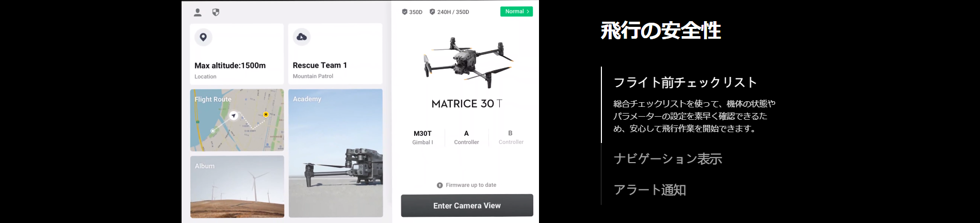980x223 pixels.
Task: Open the Flight Route map tile
Action: 237,120
